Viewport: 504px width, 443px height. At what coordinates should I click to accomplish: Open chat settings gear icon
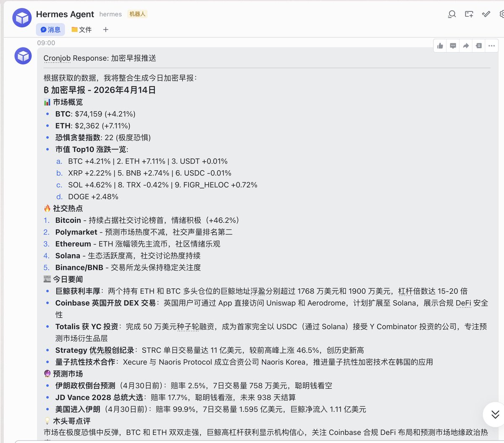501,14
